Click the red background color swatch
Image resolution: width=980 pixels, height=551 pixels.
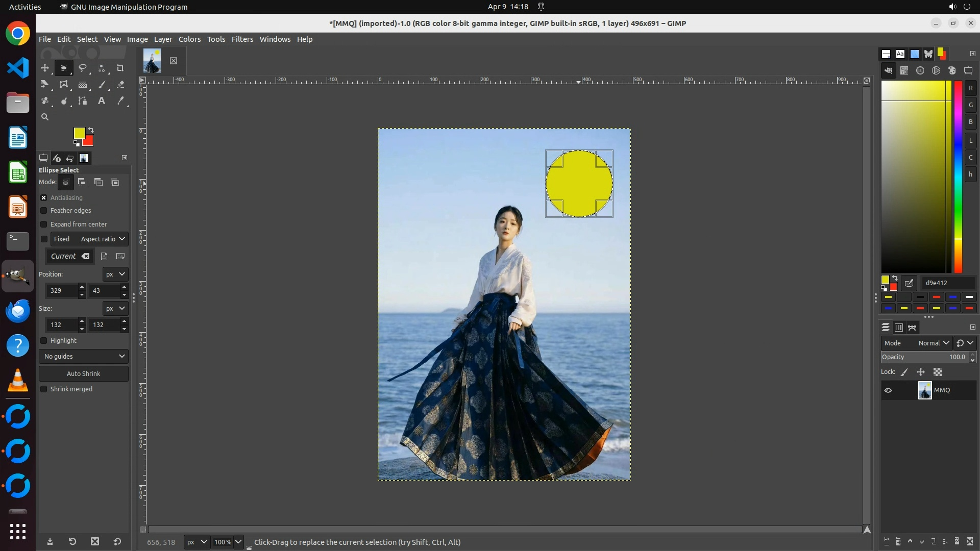click(x=90, y=142)
